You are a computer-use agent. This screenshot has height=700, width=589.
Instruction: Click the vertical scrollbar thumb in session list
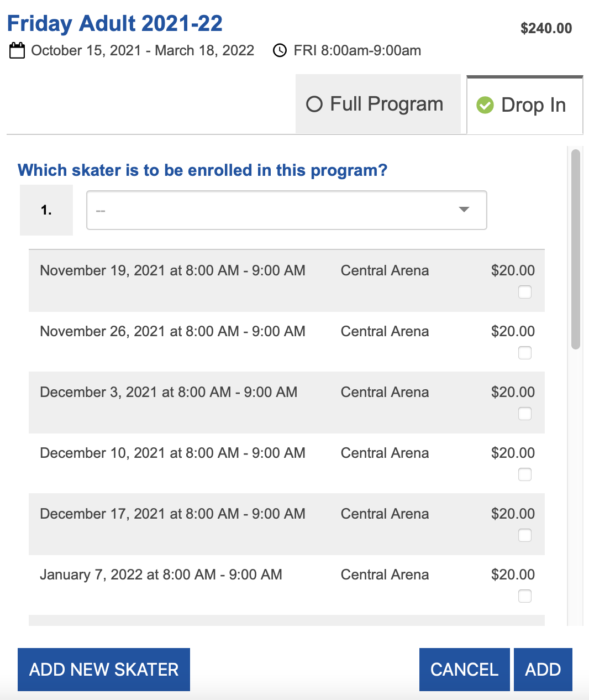(x=576, y=249)
